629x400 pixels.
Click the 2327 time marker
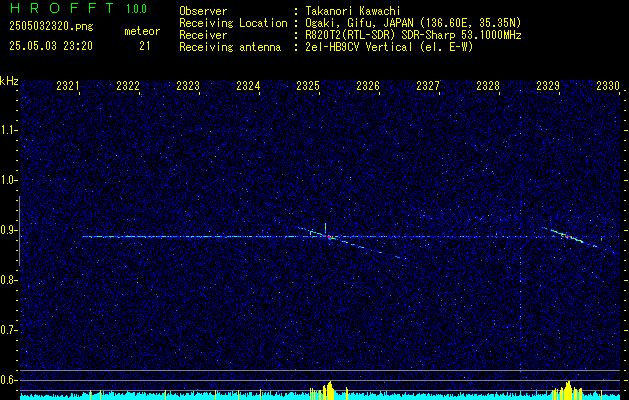pyautogui.click(x=428, y=85)
